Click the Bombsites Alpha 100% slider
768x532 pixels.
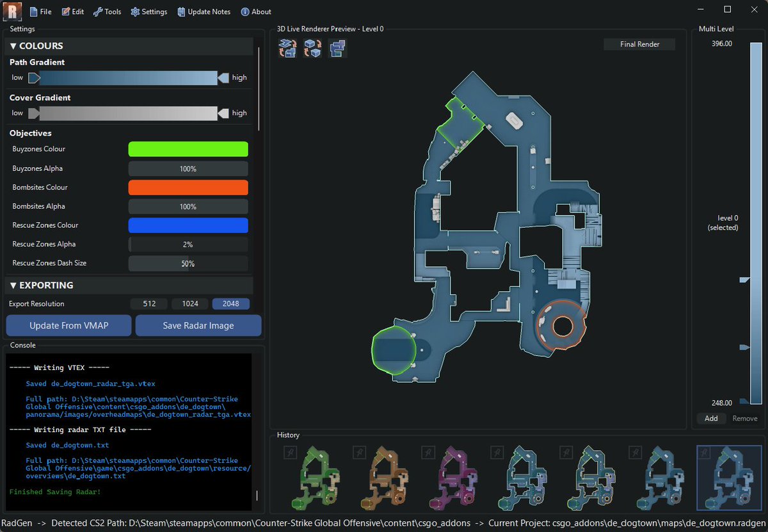[188, 206]
